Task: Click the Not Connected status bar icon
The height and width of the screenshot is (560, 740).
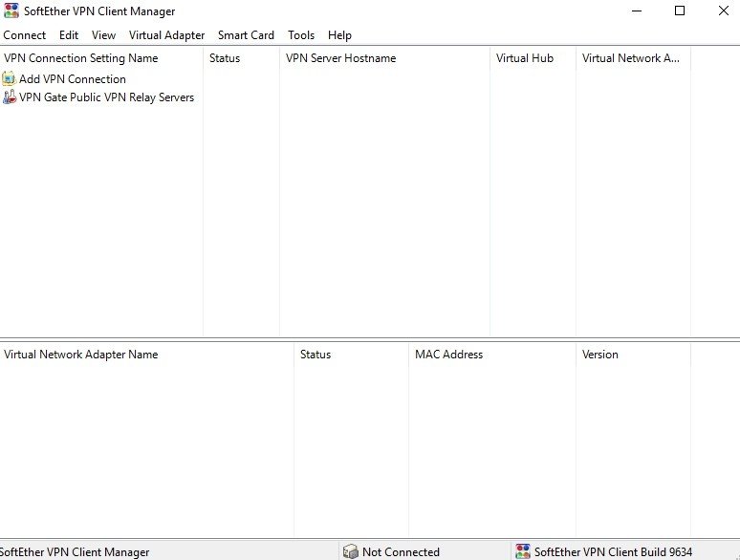Action: 351,551
